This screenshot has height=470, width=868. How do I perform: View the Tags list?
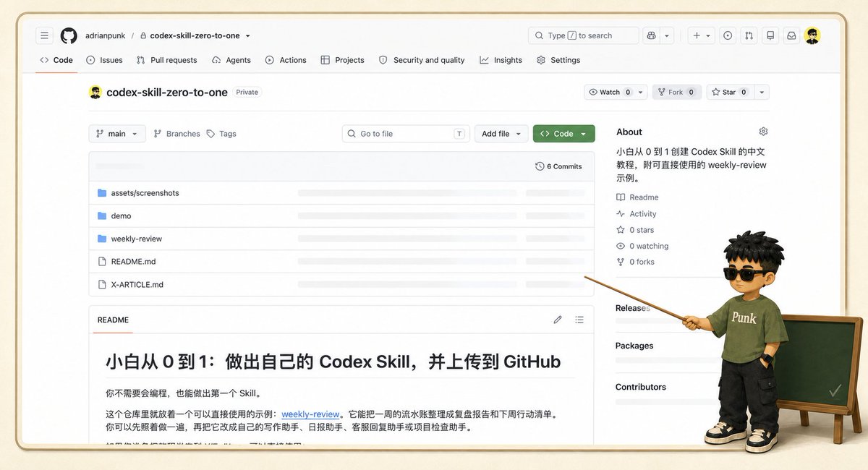click(x=221, y=134)
